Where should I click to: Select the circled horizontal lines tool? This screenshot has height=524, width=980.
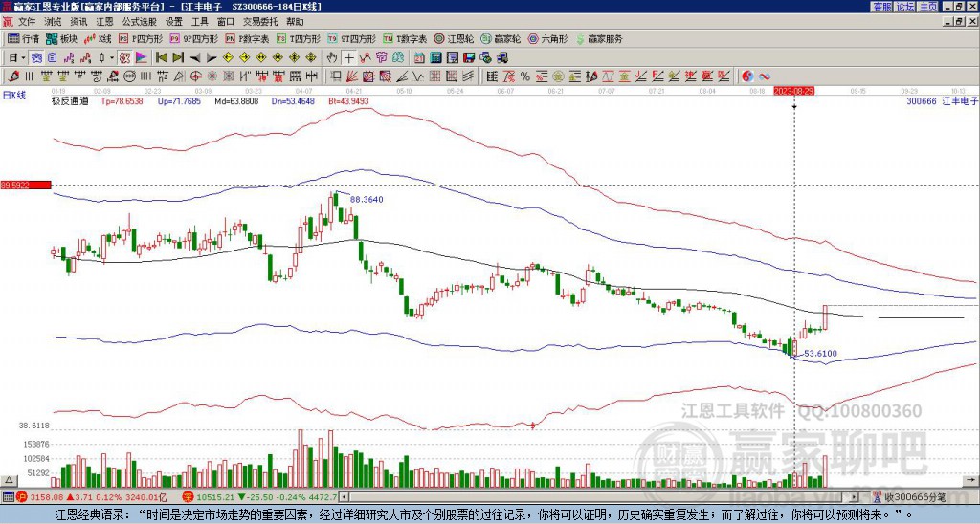(x=129, y=76)
